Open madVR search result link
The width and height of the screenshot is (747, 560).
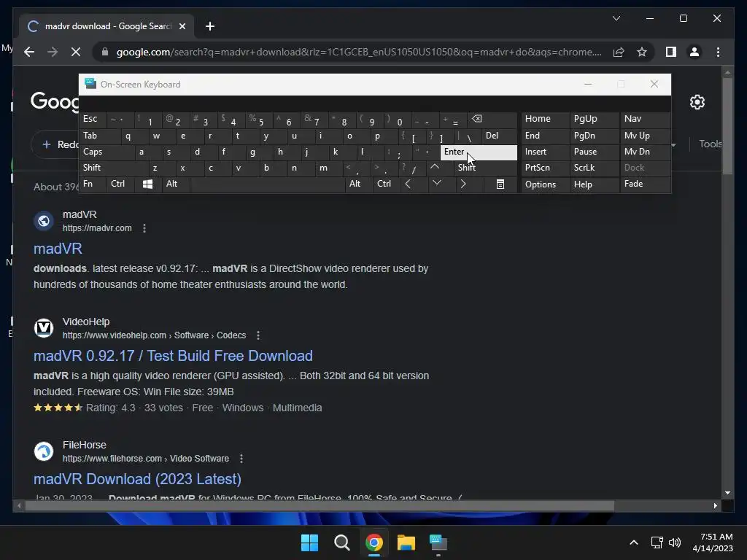(58, 249)
